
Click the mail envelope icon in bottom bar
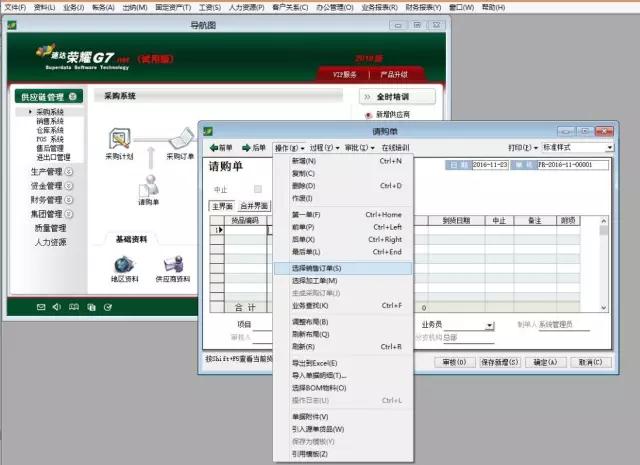pyautogui.click(x=41, y=307)
